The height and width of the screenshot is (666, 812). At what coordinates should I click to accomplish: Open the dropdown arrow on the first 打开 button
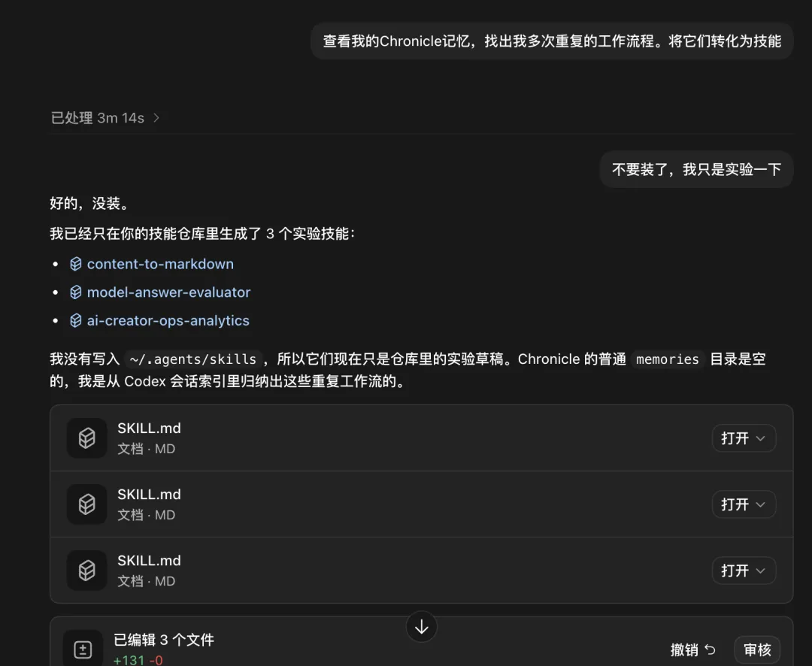point(760,439)
